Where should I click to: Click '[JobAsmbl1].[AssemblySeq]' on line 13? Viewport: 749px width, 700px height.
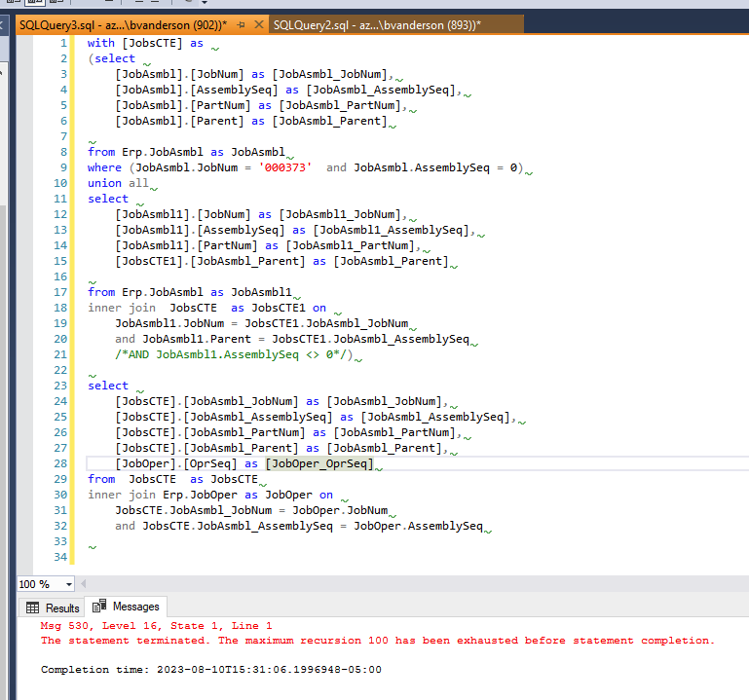pyautogui.click(x=200, y=230)
